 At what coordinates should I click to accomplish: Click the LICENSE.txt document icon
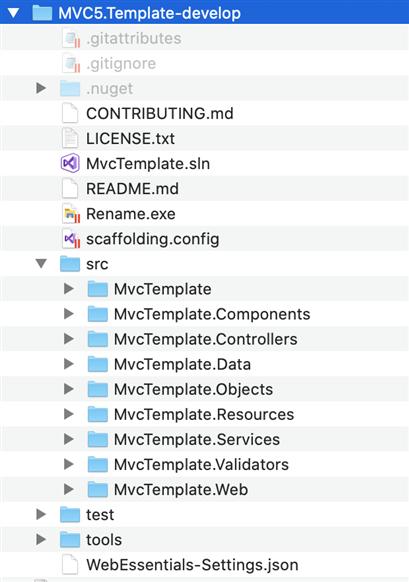click(70, 138)
